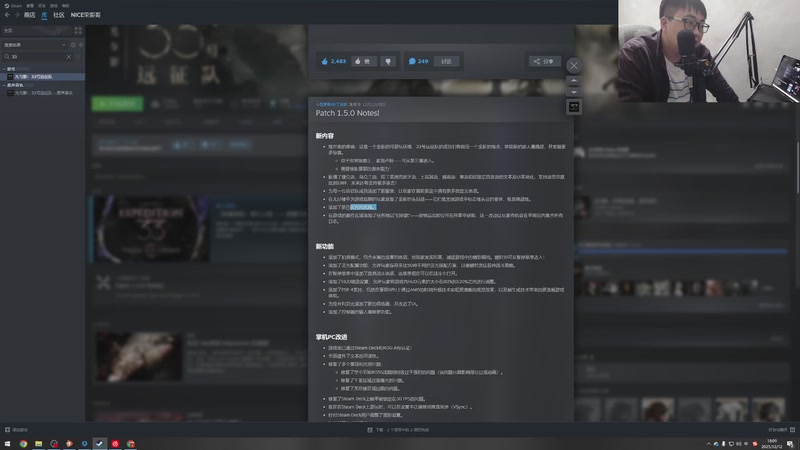Image resolution: width=800 pixels, height=450 pixels.
Task: Open File Explorer from the taskbar
Action: [x=38, y=444]
